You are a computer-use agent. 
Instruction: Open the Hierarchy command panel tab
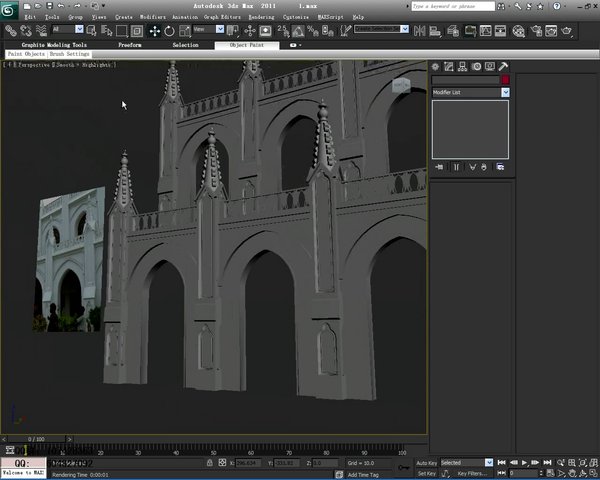[x=462, y=67]
